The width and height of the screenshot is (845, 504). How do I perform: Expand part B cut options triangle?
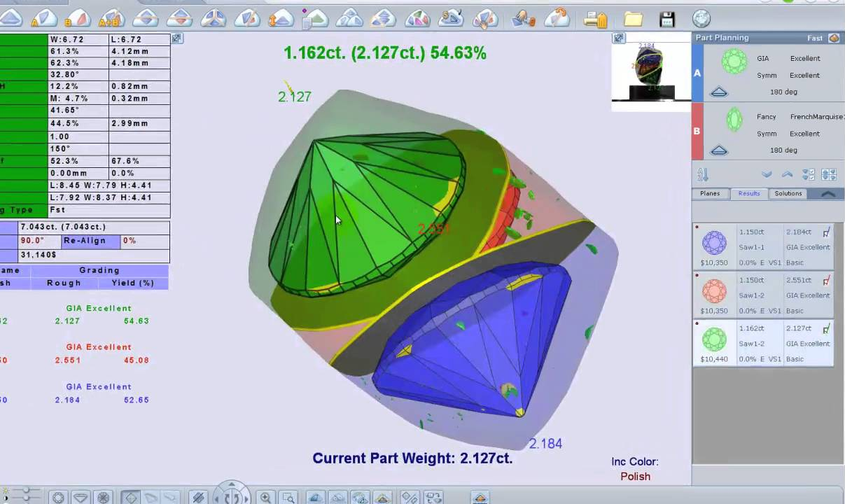(719, 150)
